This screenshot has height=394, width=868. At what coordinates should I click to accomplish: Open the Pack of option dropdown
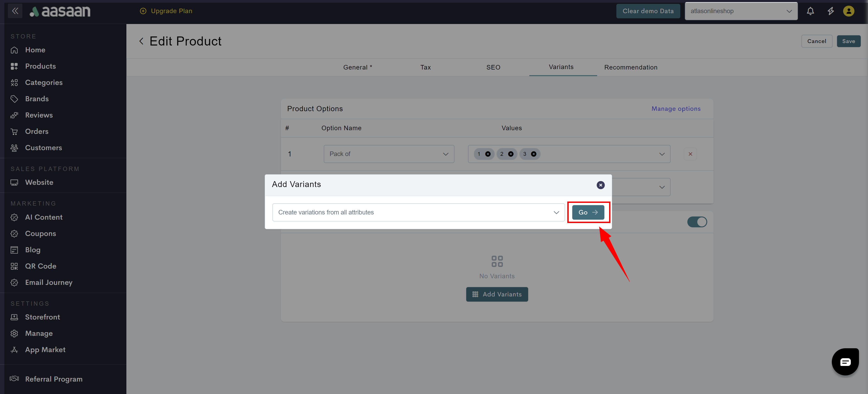click(388, 154)
